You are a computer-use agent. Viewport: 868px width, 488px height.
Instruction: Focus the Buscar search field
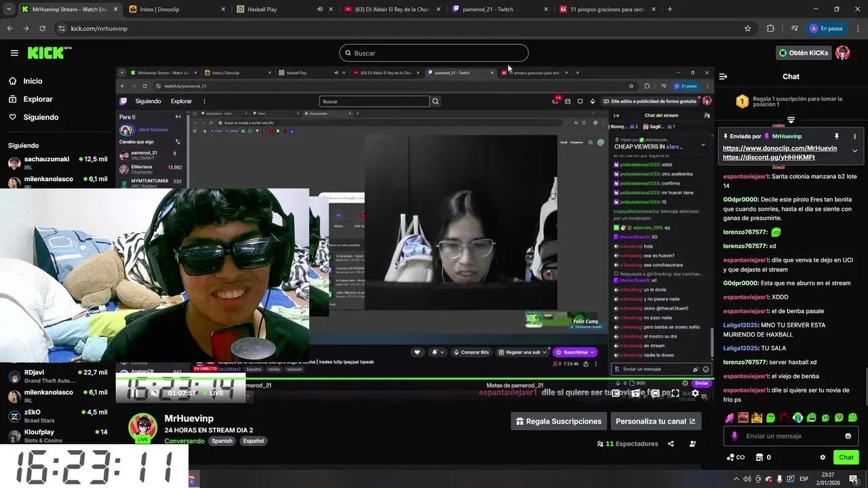point(434,53)
